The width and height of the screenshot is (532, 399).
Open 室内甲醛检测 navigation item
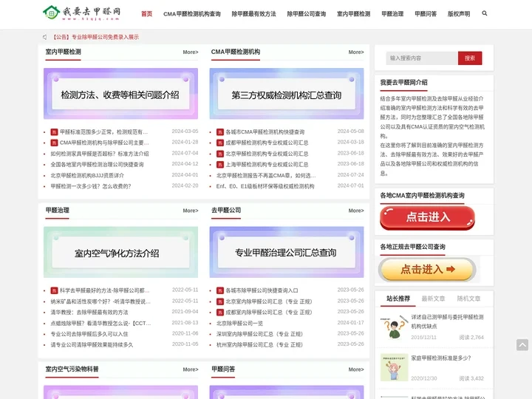(353, 14)
